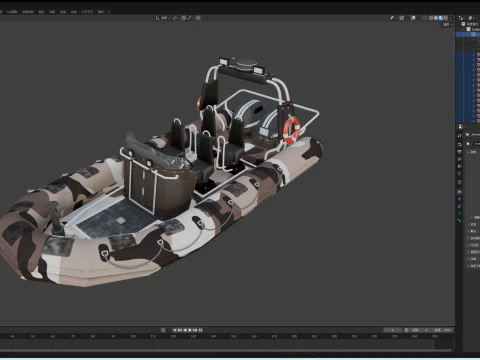This screenshot has width=480, height=360.
Task: Switch to the Compositing workspace tab
Action: point(74,12)
